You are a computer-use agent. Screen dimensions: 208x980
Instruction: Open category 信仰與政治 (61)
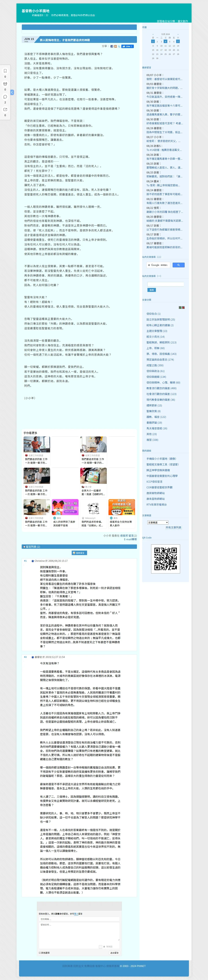coord(156,371)
